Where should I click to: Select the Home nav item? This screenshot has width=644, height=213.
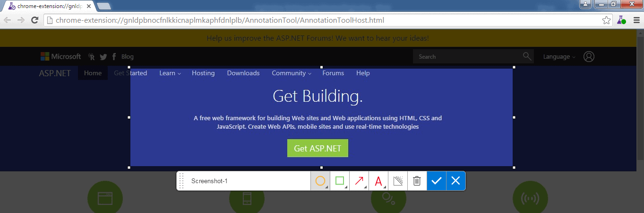(x=93, y=73)
